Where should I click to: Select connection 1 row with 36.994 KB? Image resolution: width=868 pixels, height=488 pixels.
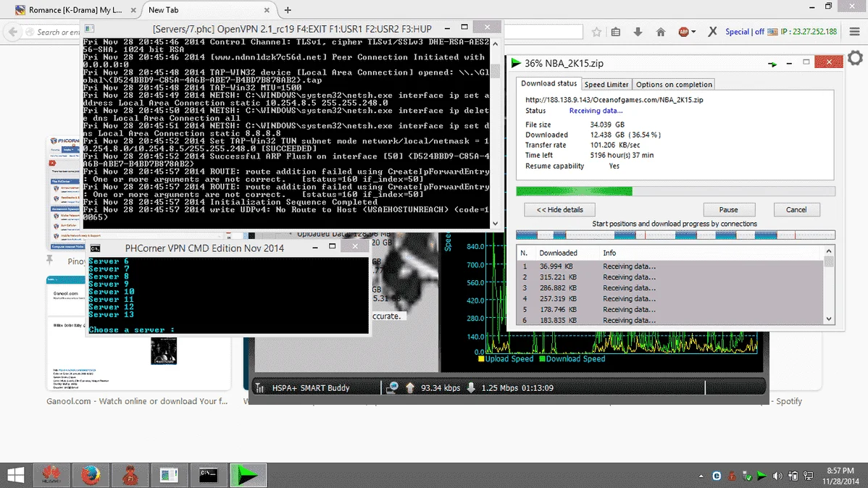tap(670, 266)
